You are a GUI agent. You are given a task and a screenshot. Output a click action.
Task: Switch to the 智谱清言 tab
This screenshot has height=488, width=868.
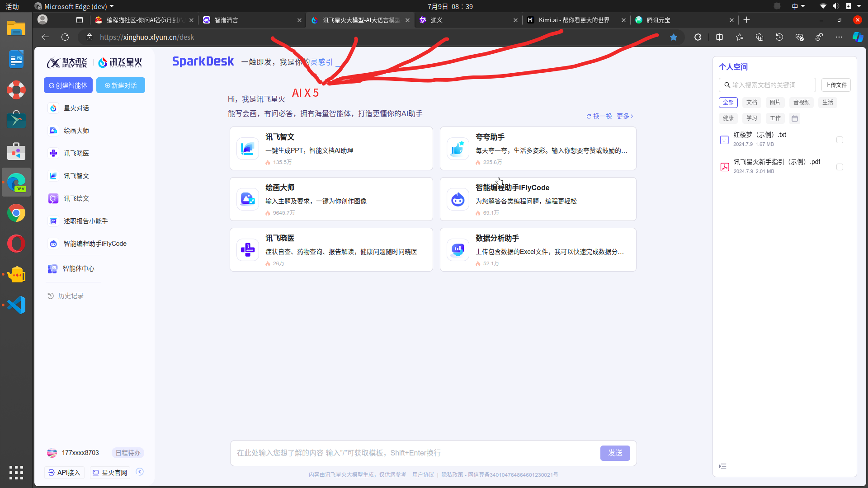252,20
